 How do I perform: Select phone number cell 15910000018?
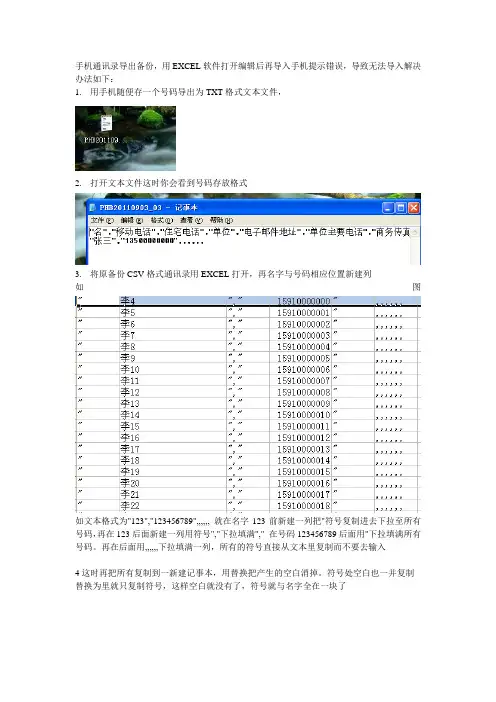300,505
